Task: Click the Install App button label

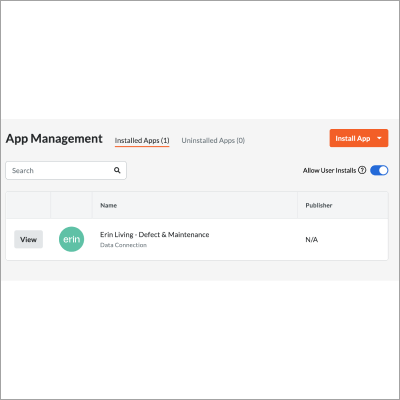Action: pyautogui.click(x=353, y=138)
